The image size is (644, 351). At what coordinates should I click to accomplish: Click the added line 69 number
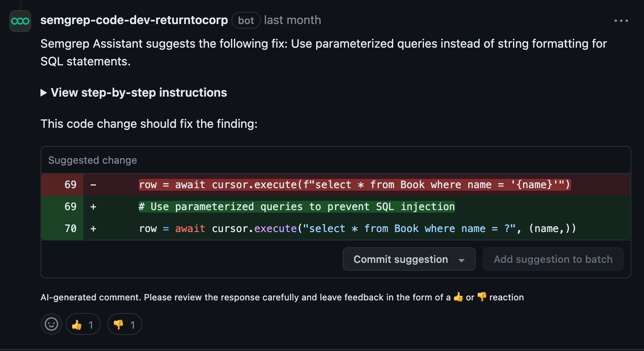click(70, 207)
